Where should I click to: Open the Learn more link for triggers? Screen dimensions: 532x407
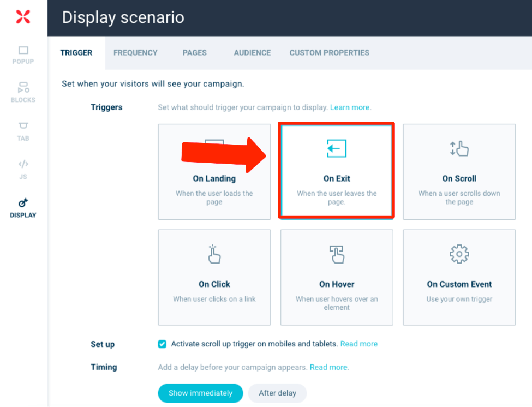pyautogui.click(x=350, y=107)
